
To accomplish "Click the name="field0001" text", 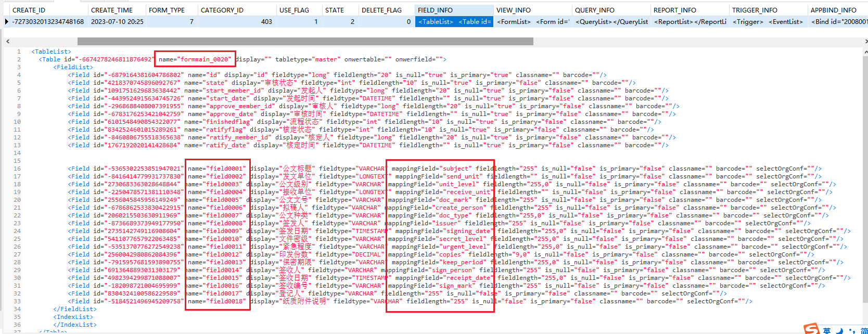I will (217, 169).
